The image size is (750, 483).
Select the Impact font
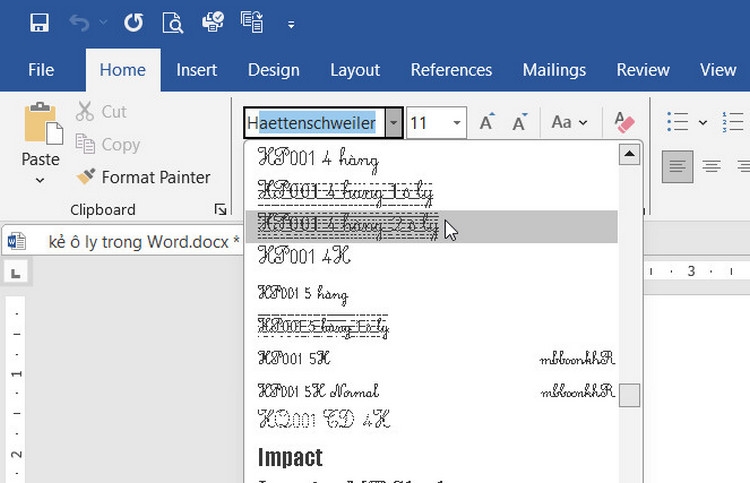coord(431,457)
